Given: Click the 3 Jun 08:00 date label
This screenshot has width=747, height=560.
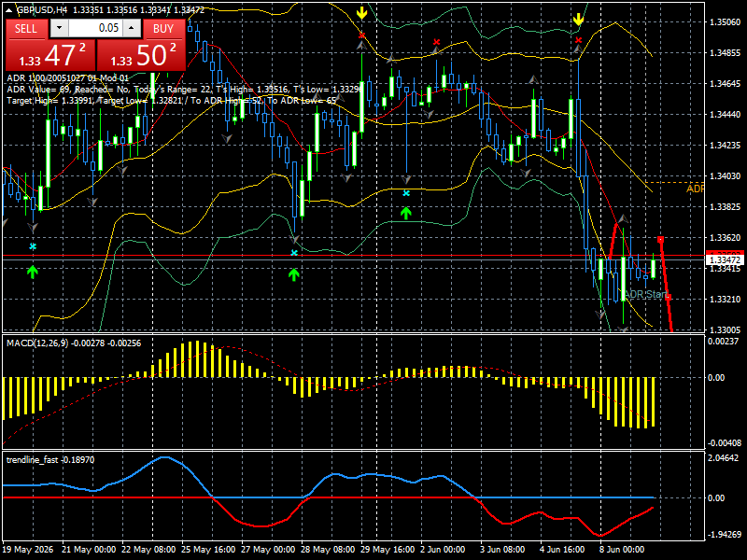Looking at the screenshot, I should pos(502,550).
